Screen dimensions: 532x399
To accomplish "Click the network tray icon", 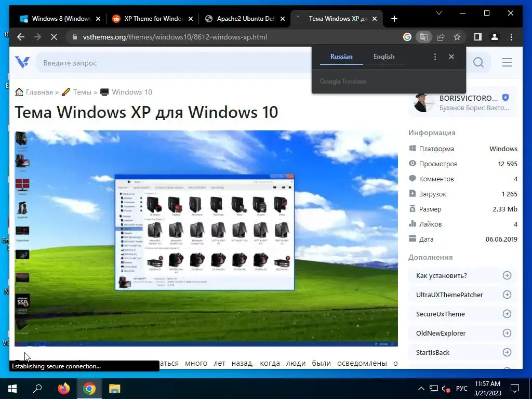I will (434, 389).
